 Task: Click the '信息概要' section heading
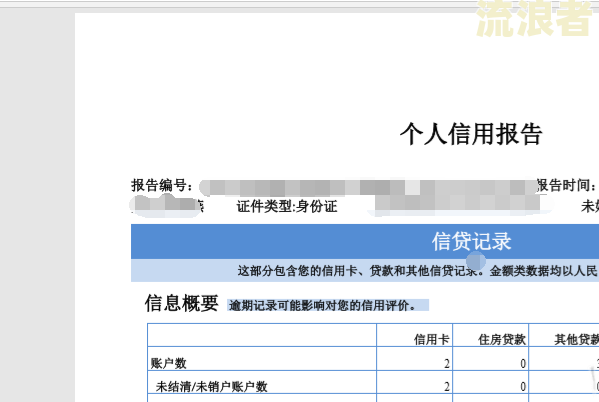(x=181, y=303)
